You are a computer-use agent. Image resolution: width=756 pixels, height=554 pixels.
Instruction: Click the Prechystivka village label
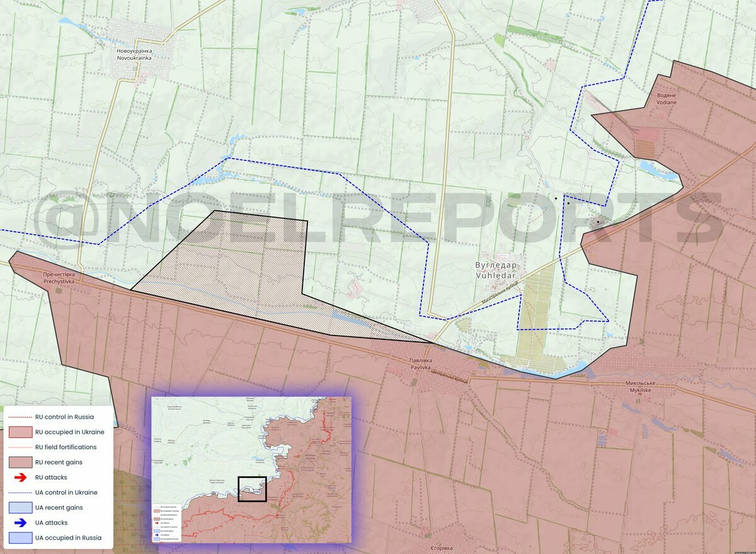pos(59,278)
